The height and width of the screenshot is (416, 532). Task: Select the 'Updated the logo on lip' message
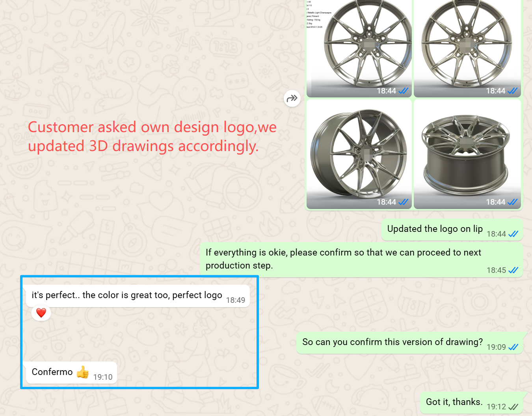pos(452,229)
